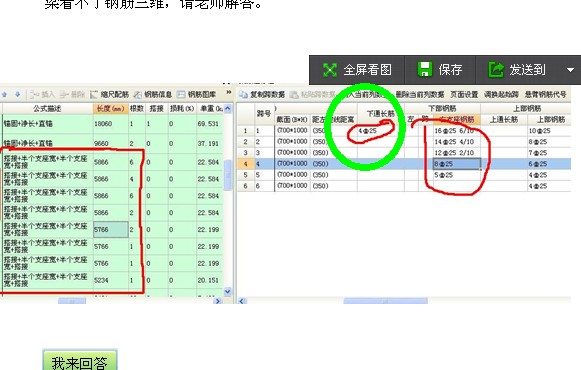Select the highlighted 8⌀25 cell in span 4
Screen dimensions: 581x370
(x=456, y=164)
